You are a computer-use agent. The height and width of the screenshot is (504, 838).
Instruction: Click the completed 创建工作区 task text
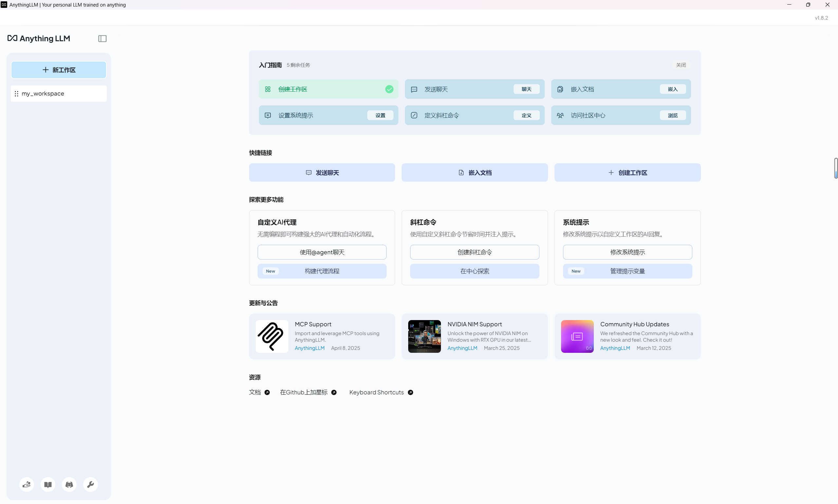pos(292,89)
